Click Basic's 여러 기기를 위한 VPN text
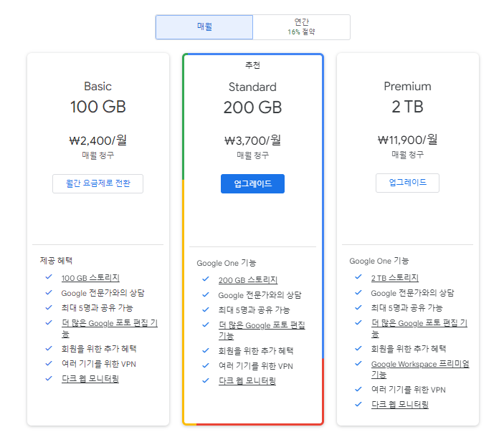 (99, 364)
